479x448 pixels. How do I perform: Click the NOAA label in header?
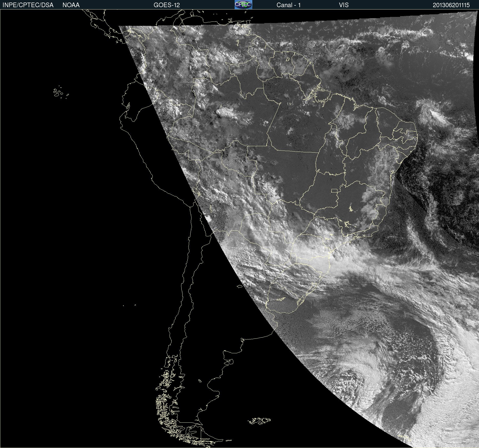tap(71, 5)
